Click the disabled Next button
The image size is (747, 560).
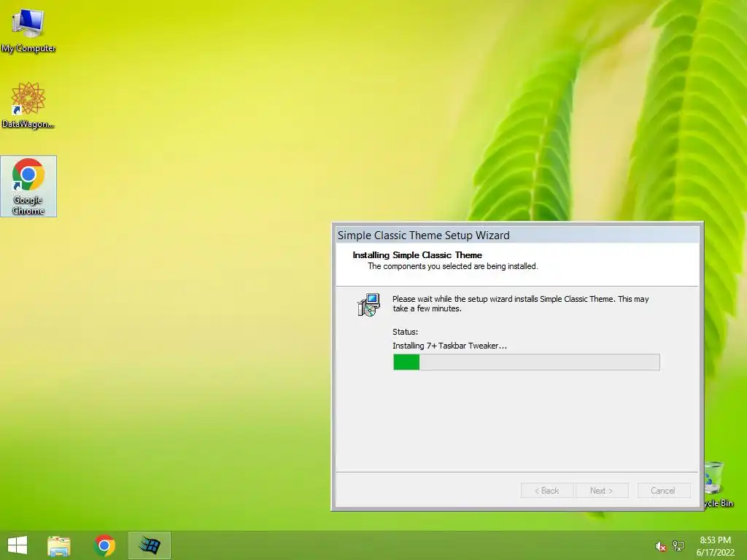[x=602, y=491]
